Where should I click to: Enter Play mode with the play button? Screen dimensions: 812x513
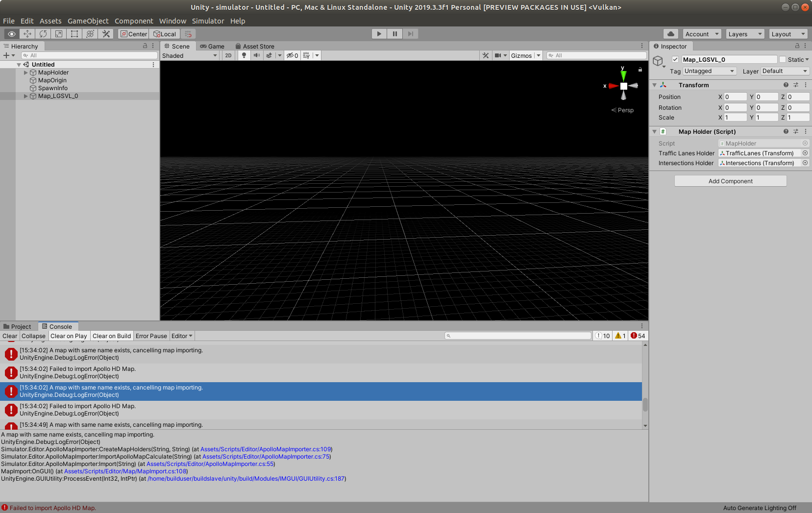pos(378,33)
